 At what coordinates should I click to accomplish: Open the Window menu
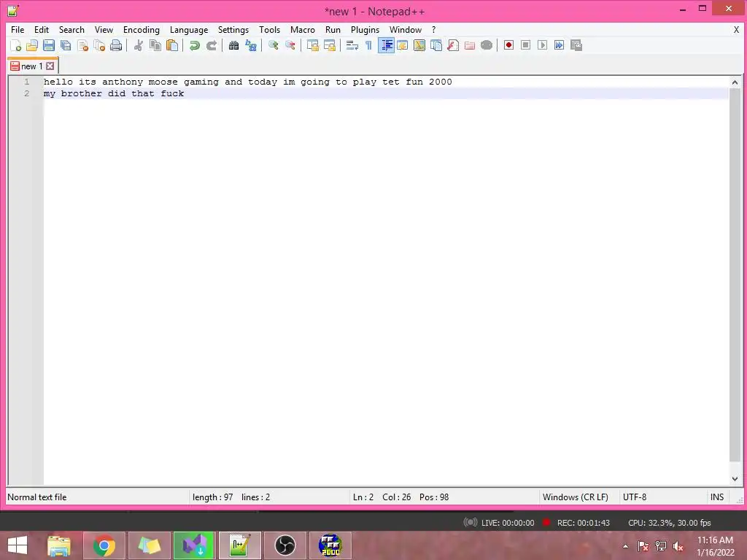pos(406,29)
